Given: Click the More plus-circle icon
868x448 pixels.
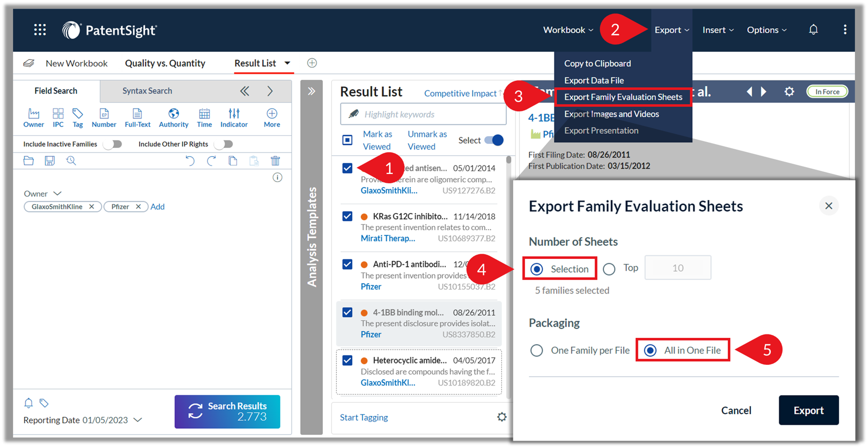Looking at the screenshot, I should point(272,118).
